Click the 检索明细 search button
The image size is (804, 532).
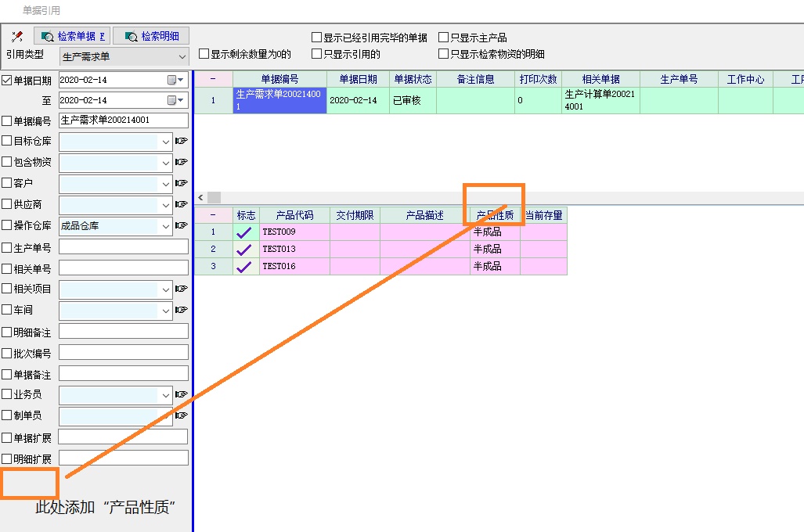(151, 36)
